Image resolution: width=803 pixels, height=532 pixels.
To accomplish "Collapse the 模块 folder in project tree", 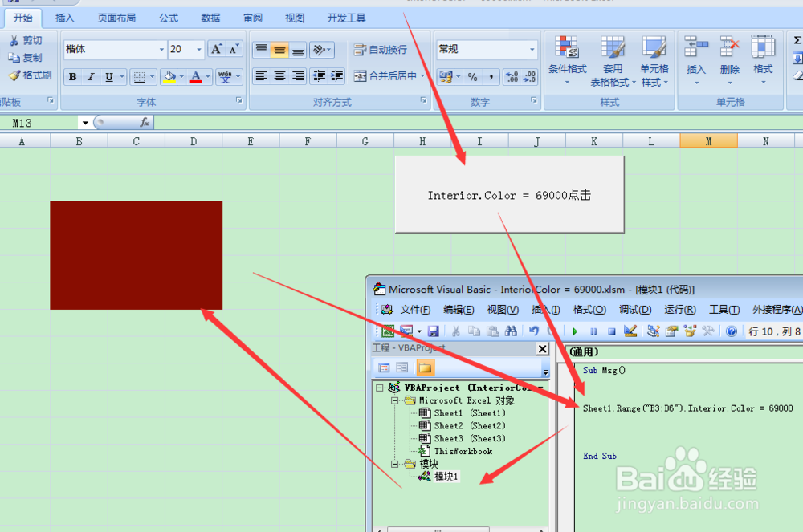I will [394, 464].
